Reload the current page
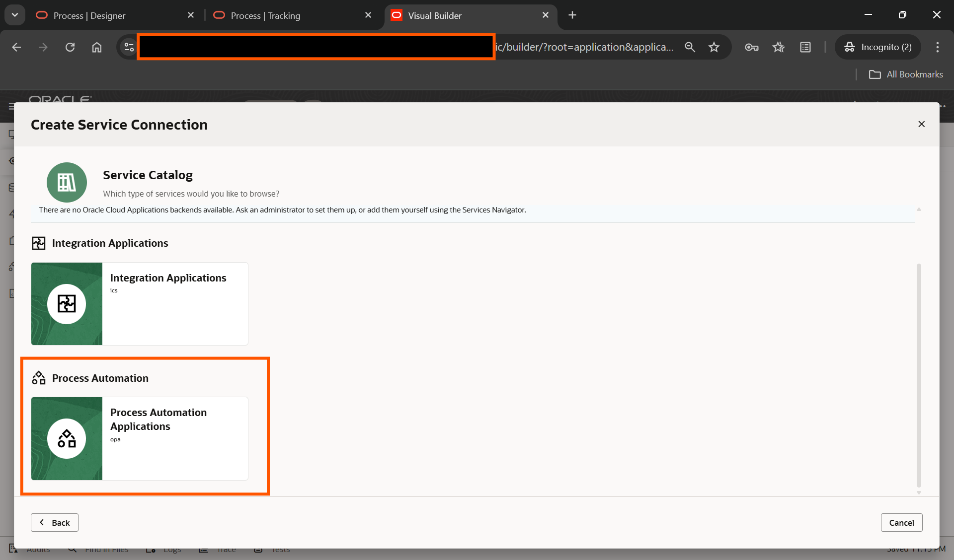 coord(70,47)
